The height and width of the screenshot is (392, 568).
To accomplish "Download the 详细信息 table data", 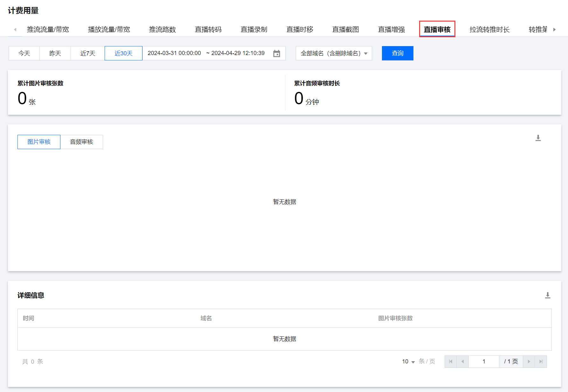I will point(548,295).
